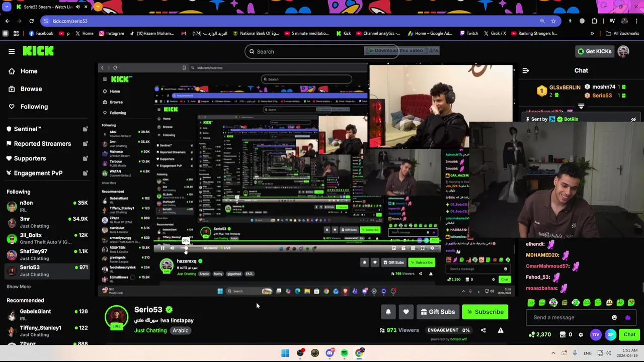
Task: Toggle the notification bell for Serio53
Action: click(x=388, y=312)
